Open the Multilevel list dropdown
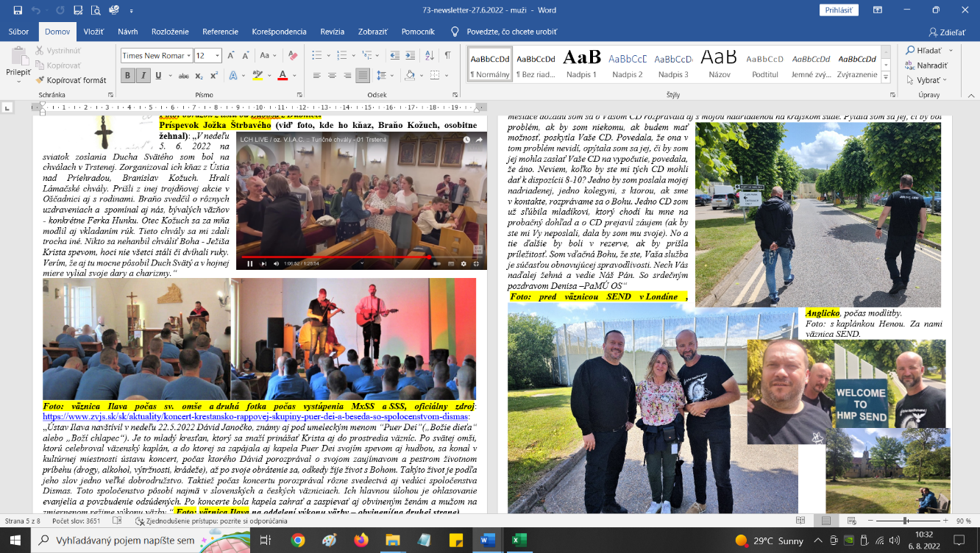The height and width of the screenshot is (553, 980). click(370, 56)
